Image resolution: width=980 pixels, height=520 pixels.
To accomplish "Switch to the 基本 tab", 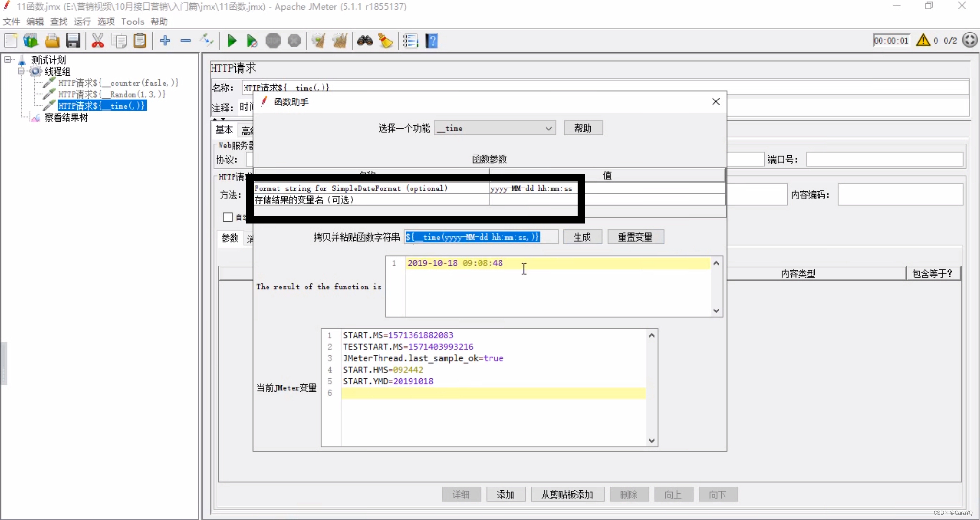I will (x=224, y=130).
